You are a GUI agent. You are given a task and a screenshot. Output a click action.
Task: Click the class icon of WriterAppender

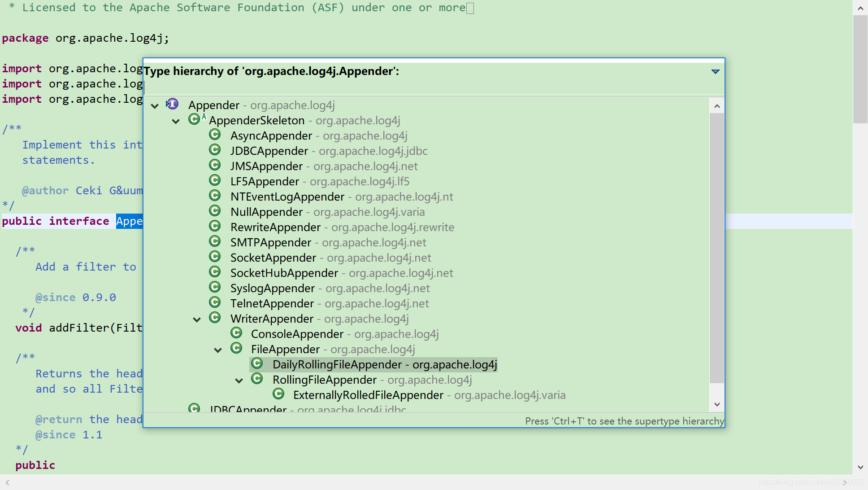pos(215,318)
